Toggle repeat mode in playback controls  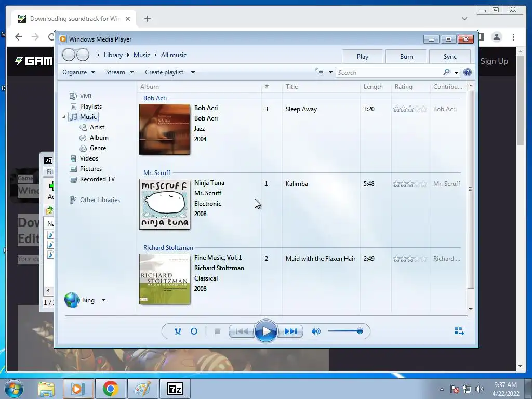pyautogui.click(x=194, y=331)
